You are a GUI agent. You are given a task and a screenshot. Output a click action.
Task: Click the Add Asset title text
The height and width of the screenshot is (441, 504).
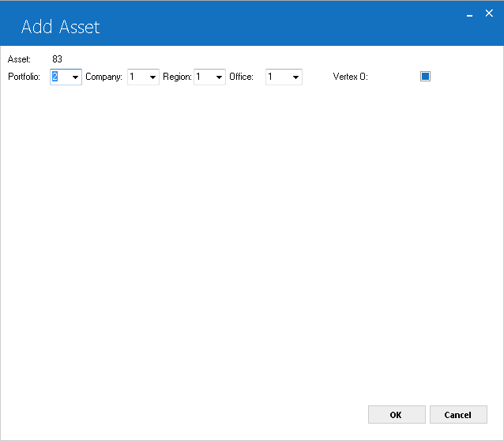[60, 27]
